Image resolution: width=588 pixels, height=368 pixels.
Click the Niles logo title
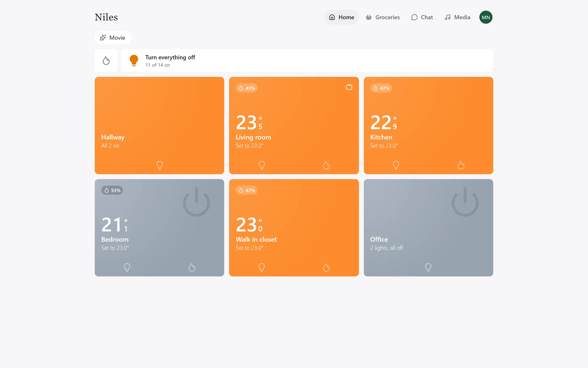[106, 17]
